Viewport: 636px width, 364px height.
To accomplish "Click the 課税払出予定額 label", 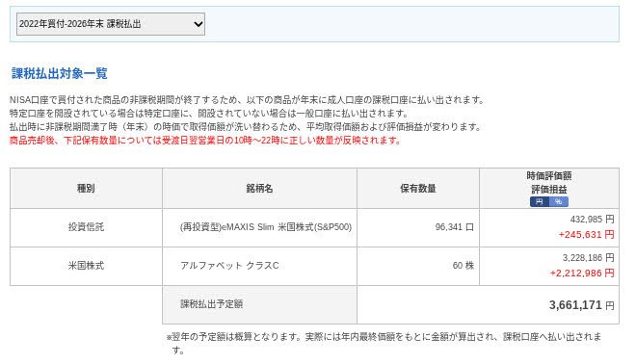I will (211, 304).
